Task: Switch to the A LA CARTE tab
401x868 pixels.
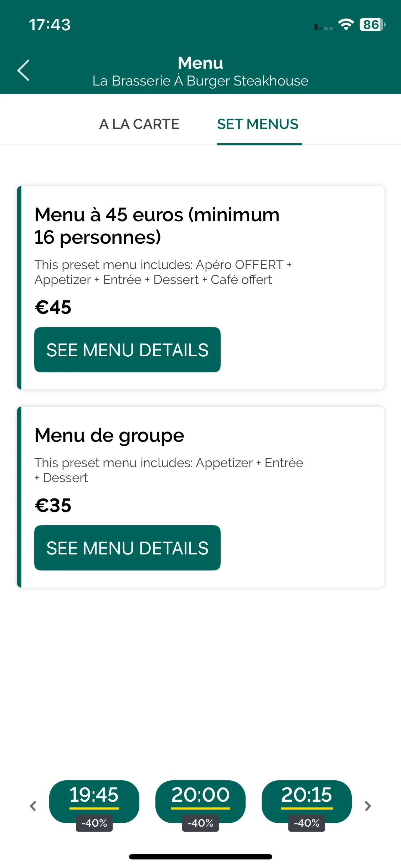Action: pos(139,124)
